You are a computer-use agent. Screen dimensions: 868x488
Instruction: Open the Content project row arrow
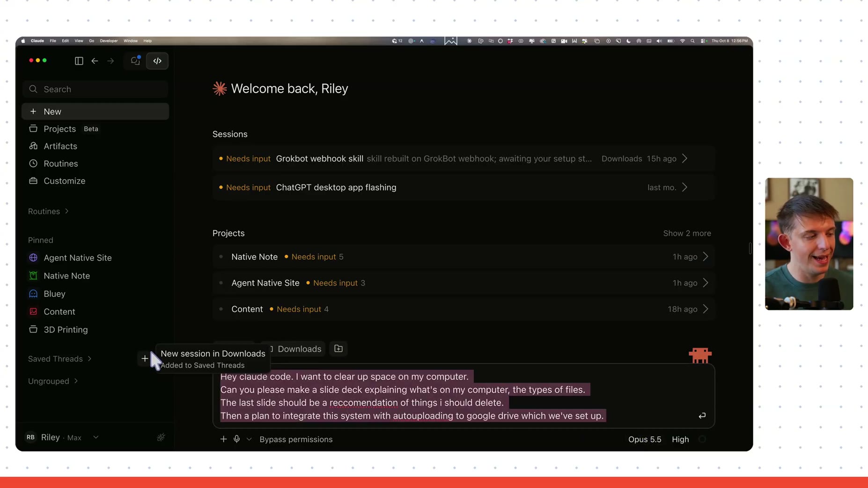pyautogui.click(x=706, y=309)
